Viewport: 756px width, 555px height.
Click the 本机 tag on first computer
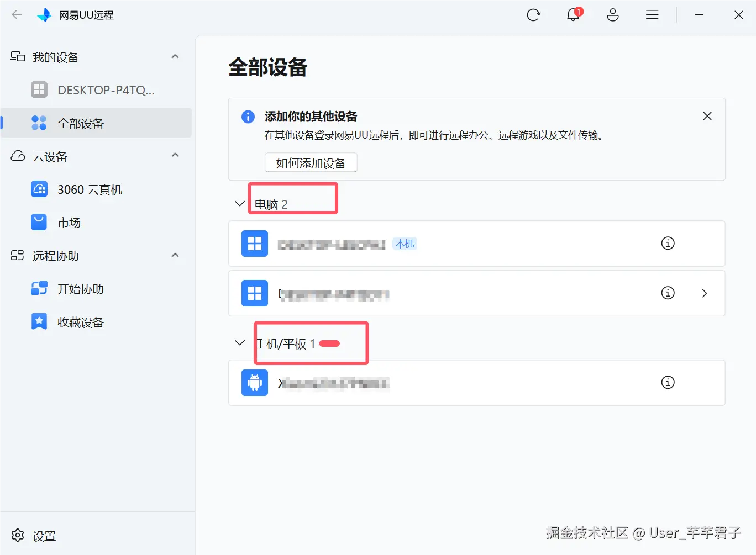pyautogui.click(x=405, y=244)
